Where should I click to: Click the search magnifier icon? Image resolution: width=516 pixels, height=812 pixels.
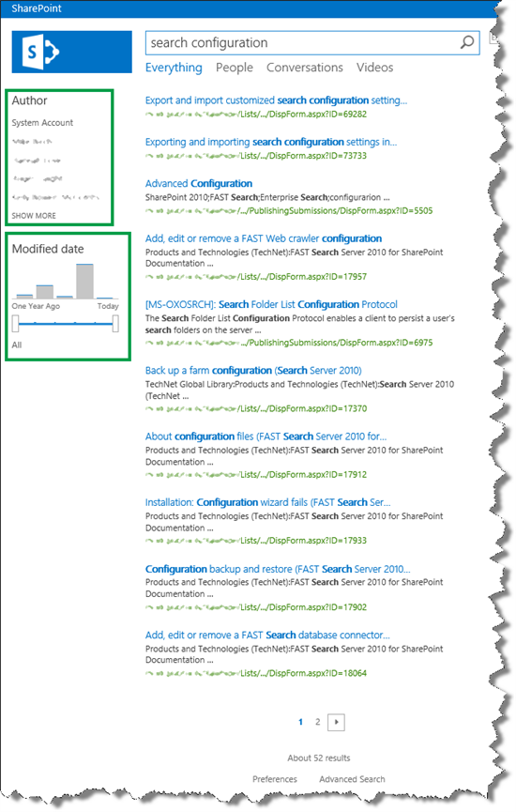coord(467,42)
